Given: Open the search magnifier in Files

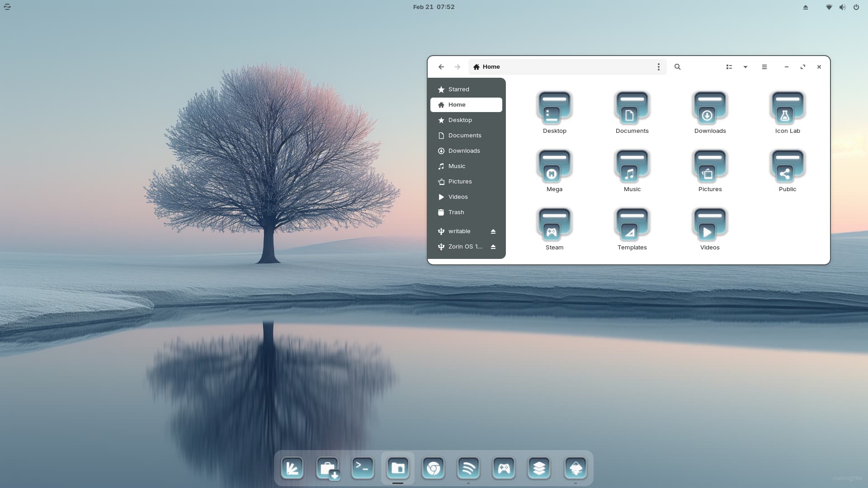Looking at the screenshot, I should 678,67.
